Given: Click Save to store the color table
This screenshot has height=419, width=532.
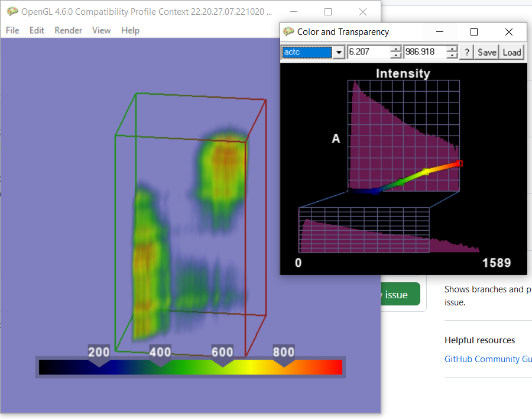Looking at the screenshot, I should pos(486,52).
